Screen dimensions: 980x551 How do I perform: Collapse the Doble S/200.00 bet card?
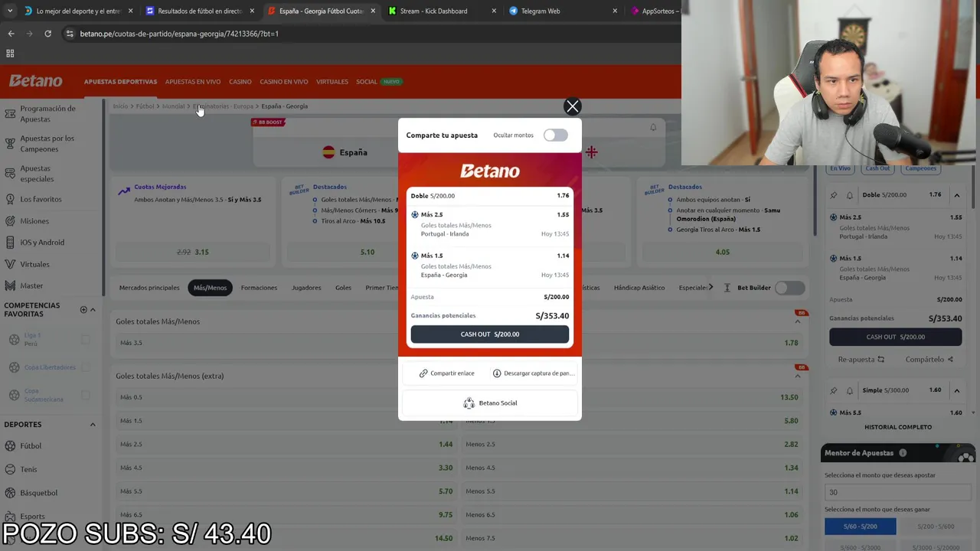tap(956, 195)
